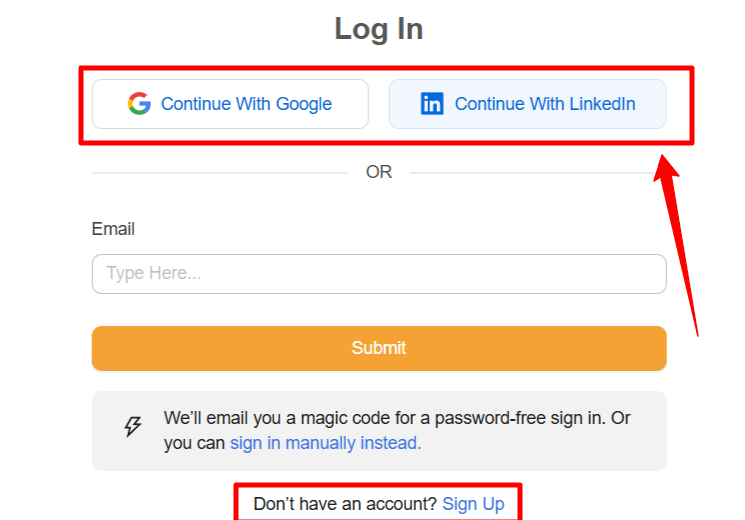Click the Google logo icon
The height and width of the screenshot is (520, 745).
tap(139, 104)
